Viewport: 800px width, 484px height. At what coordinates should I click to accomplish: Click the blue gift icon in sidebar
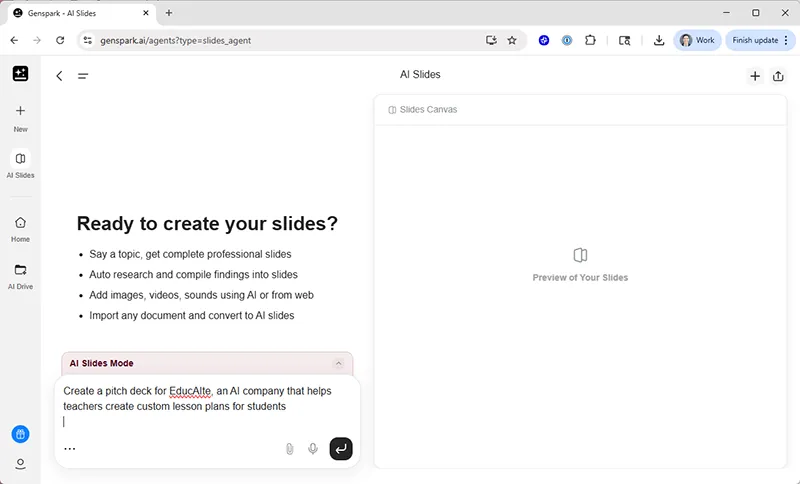20,434
